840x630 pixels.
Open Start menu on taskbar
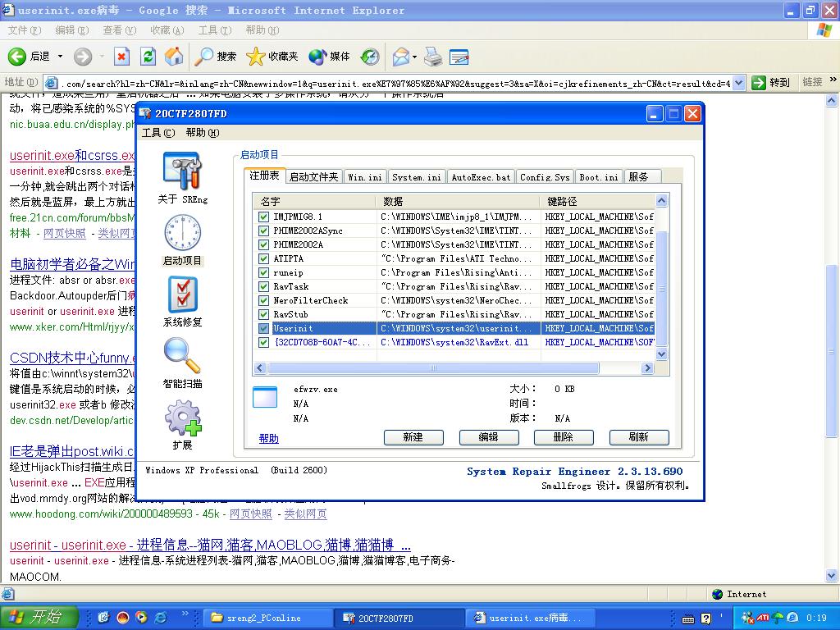pos(39,617)
